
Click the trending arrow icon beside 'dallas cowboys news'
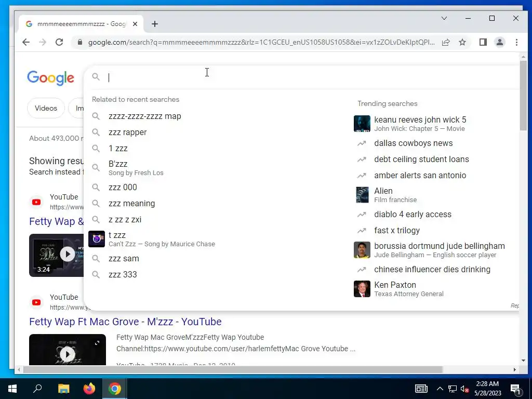[362, 143]
